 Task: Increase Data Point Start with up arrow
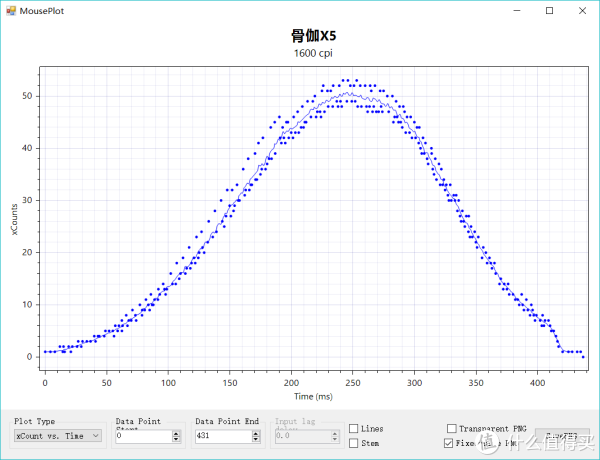tap(176, 433)
